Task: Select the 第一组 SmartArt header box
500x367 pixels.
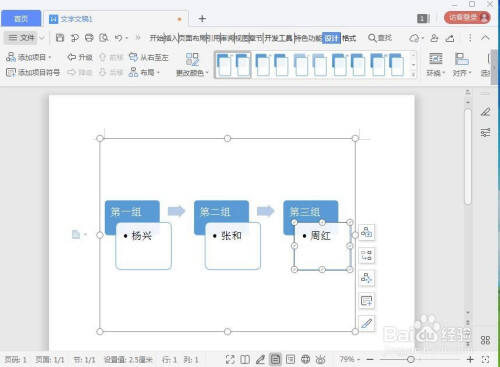Action: 132,211
